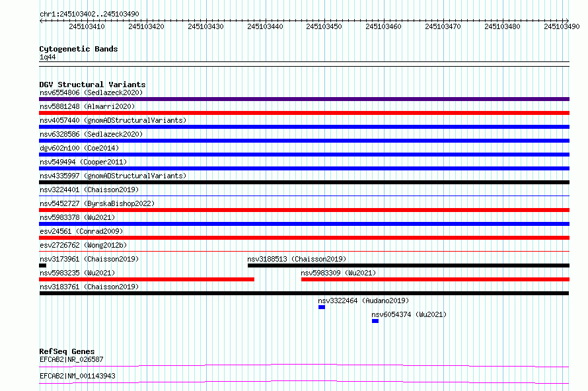Viewport: 588px width, 391px height.
Task: Click ruler position label 245103490
Action: (x=562, y=26)
